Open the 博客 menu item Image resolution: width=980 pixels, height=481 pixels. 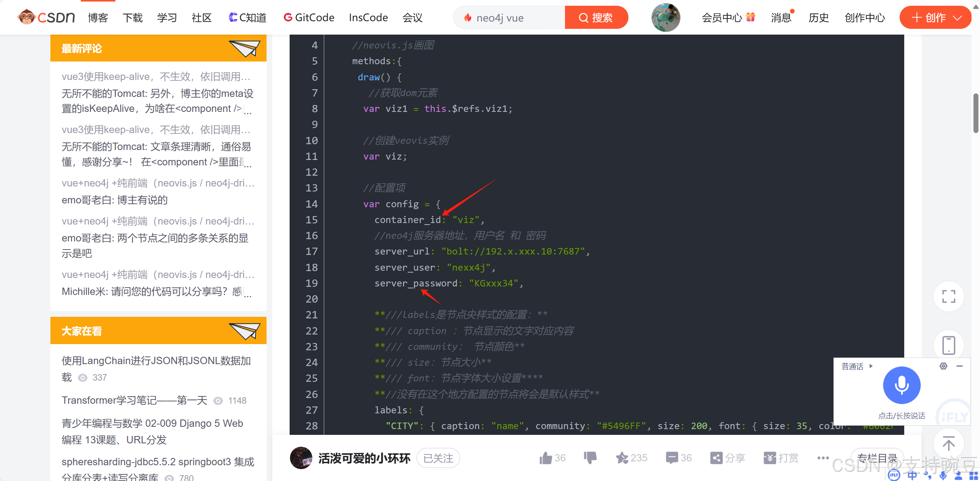[98, 17]
